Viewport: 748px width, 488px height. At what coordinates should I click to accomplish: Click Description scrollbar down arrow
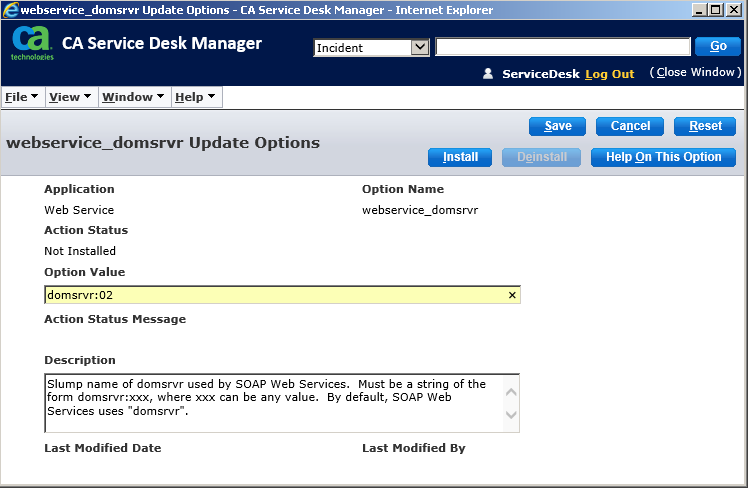click(511, 415)
